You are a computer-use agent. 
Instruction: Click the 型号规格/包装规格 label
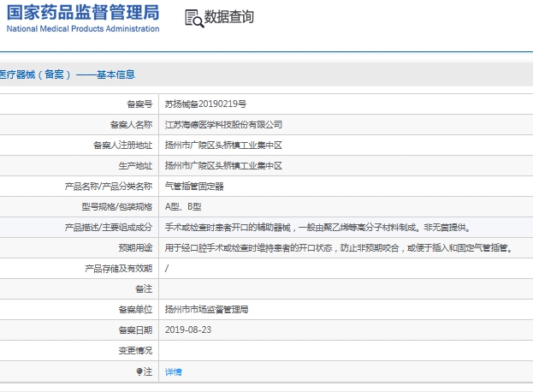116,207
